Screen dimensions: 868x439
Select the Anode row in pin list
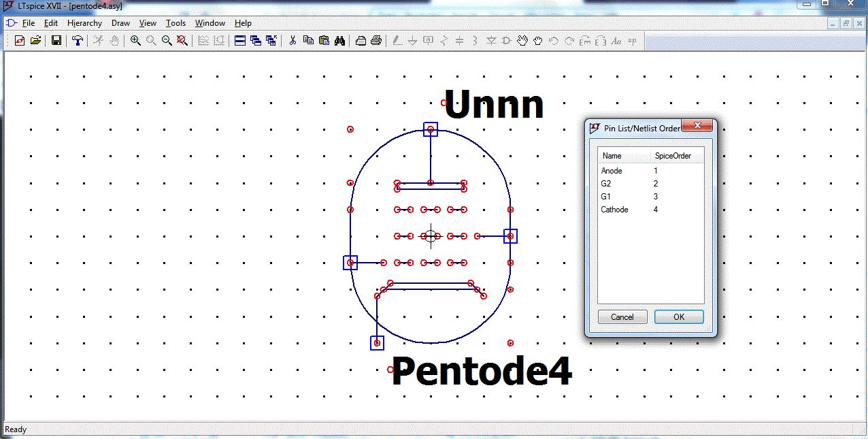click(612, 171)
